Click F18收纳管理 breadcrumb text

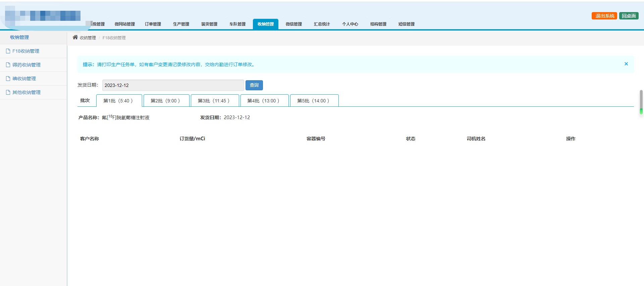[114, 38]
